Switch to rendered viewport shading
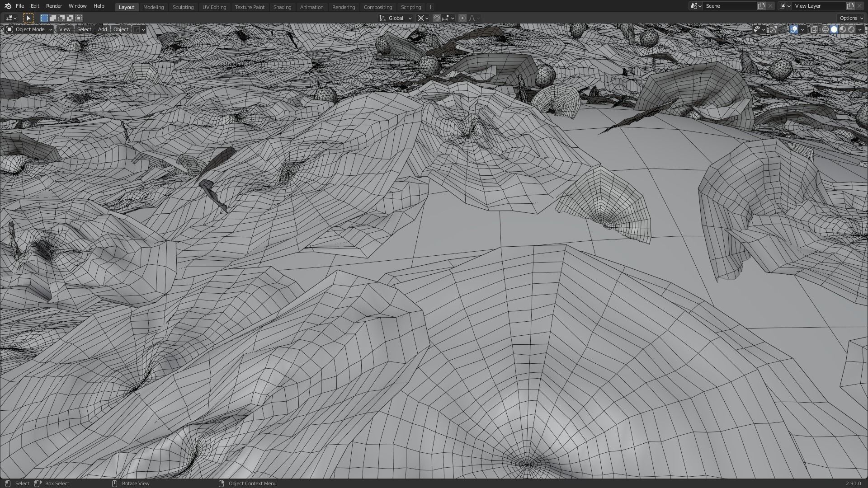 click(x=851, y=29)
